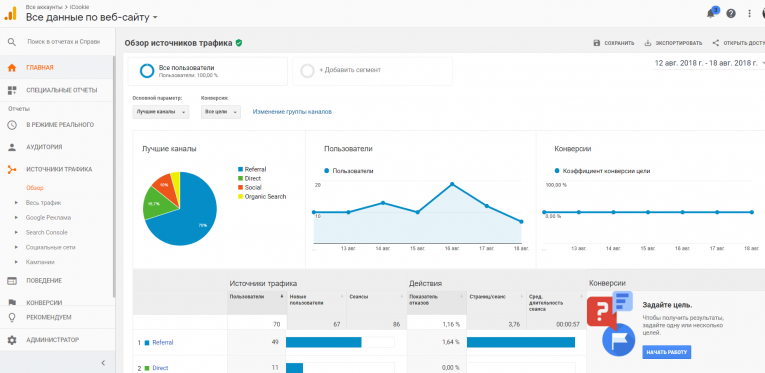Click the Главная home icon
Screen dimensions: 765x373
(12, 67)
